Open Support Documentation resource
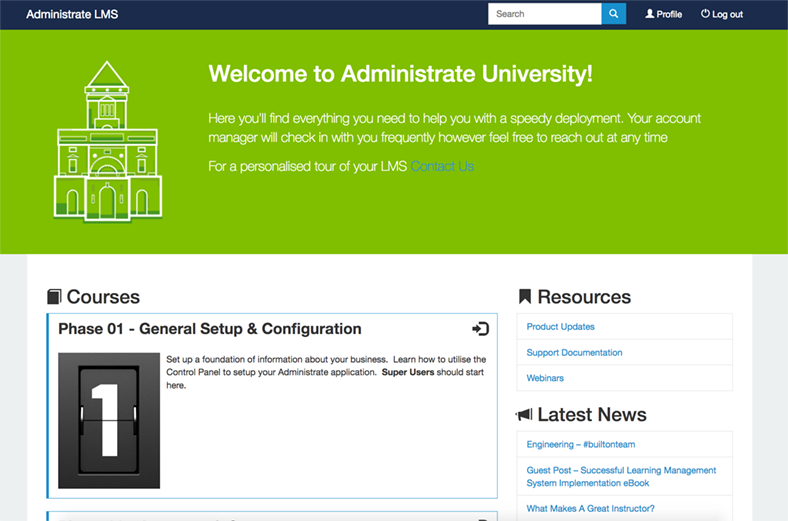Screen dimensions: 788x521 point(574,353)
